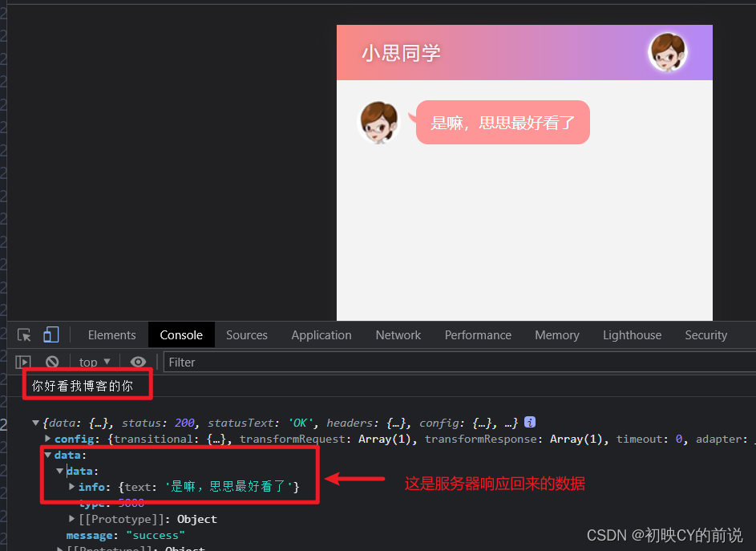Open the Lighthouse tab
The width and height of the screenshot is (756, 551).
click(x=632, y=334)
